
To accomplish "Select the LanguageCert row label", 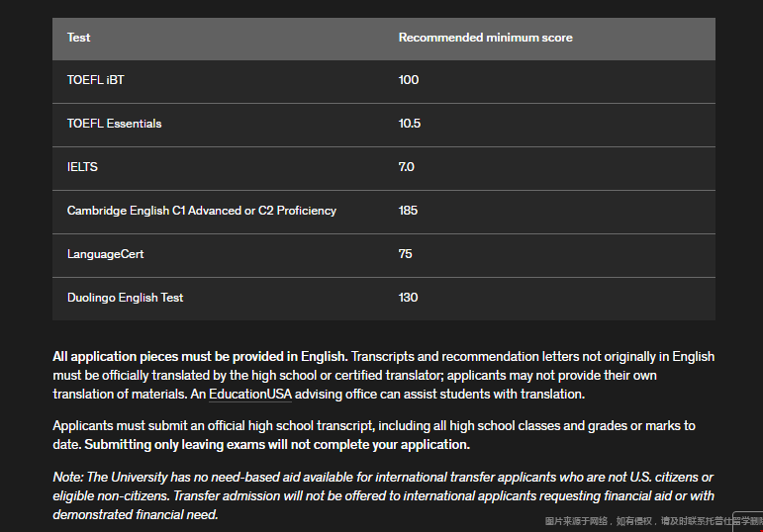I will click(105, 254).
